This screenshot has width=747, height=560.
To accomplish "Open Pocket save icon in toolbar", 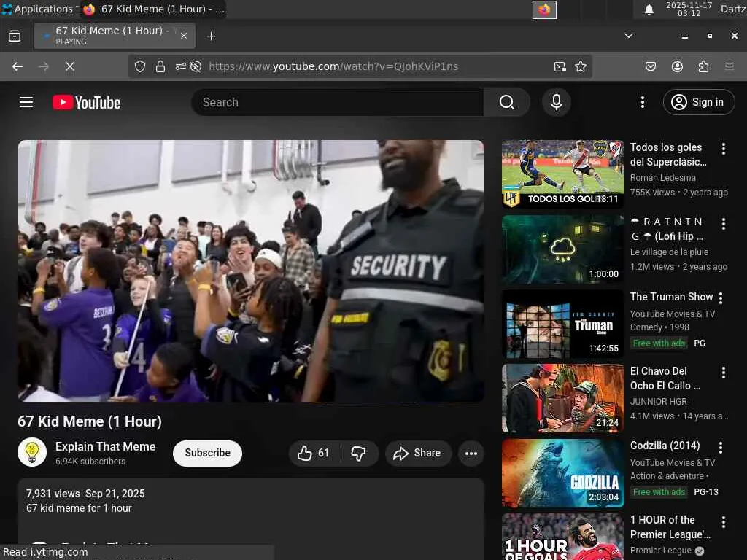I will click(650, 66).
